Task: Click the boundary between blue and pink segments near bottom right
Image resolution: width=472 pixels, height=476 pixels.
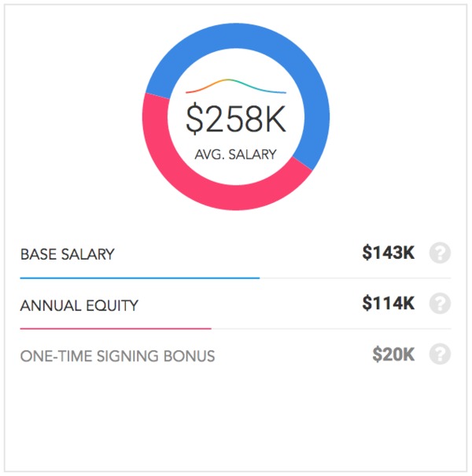Action: [302, 164]
